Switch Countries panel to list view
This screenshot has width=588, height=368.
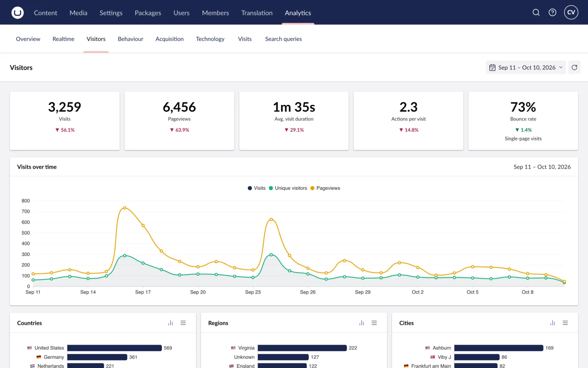click(x=183, y=323)
